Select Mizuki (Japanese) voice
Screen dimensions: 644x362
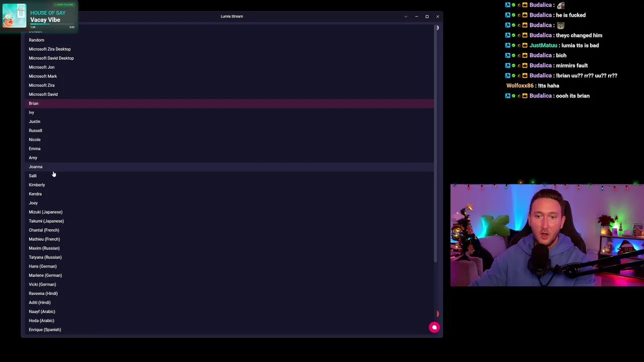(x=229, y=212)
